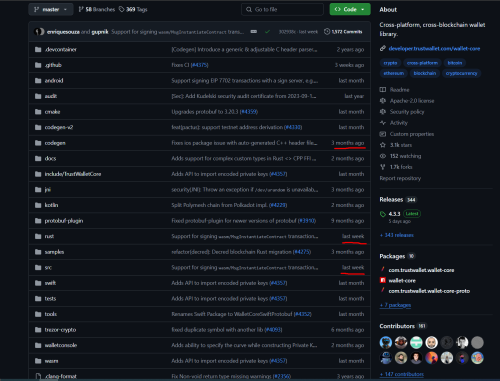
Task: Click the .github folder icon
Action: click(x=38, y=65)
